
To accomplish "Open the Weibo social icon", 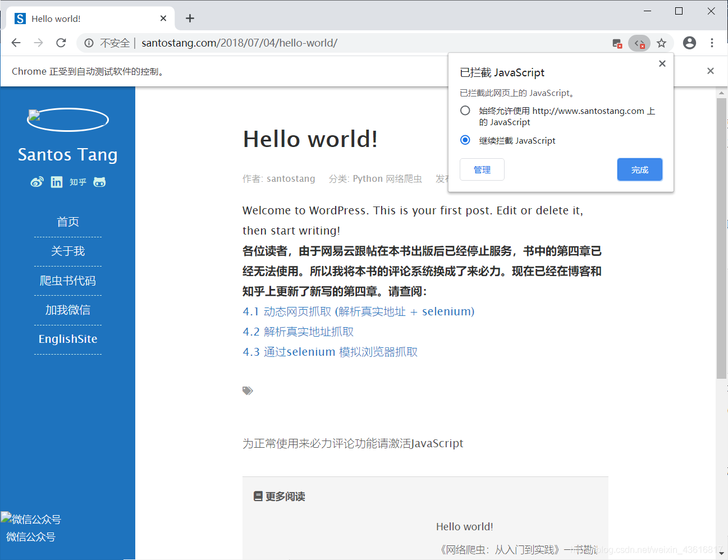I will (x=37, y=182).
